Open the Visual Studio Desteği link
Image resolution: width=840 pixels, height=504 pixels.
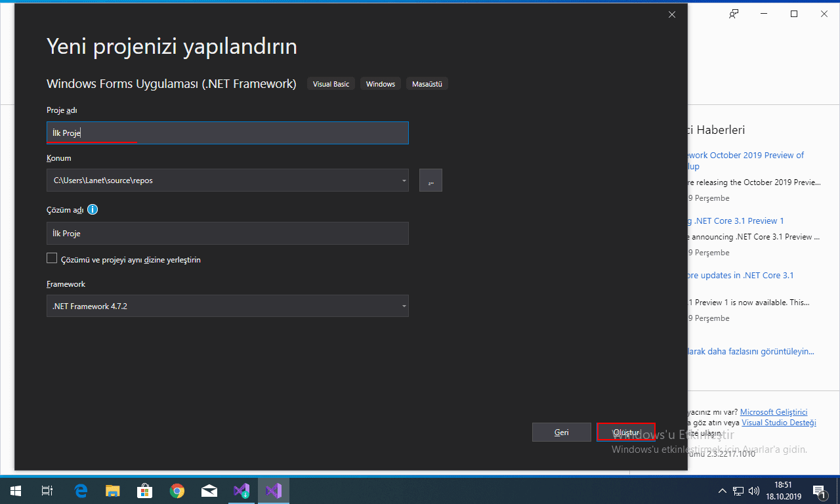779,423
